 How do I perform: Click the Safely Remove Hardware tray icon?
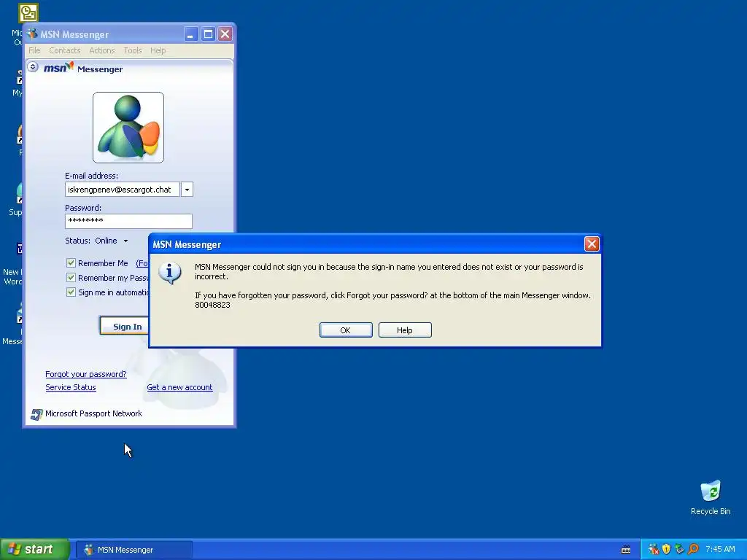point(679,550)
